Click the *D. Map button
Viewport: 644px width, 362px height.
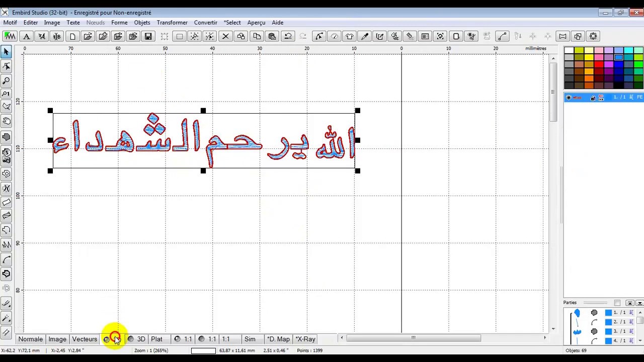click(x=278, y=339)
